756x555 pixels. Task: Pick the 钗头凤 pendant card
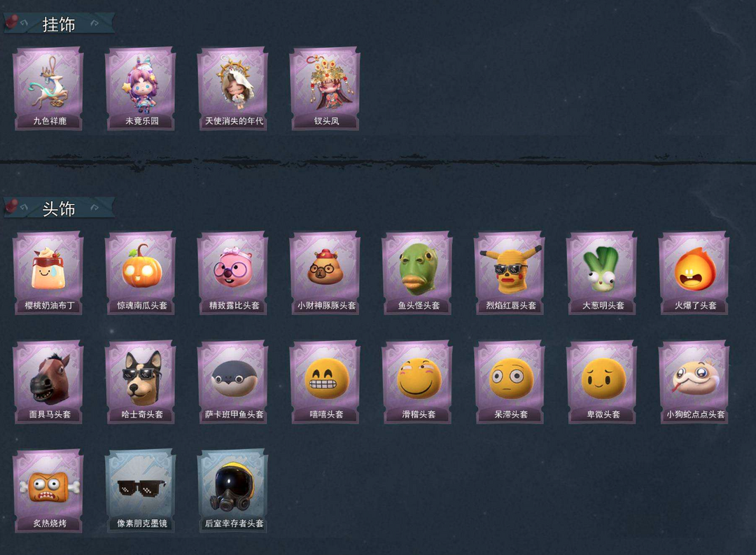(x=325, y=89)
